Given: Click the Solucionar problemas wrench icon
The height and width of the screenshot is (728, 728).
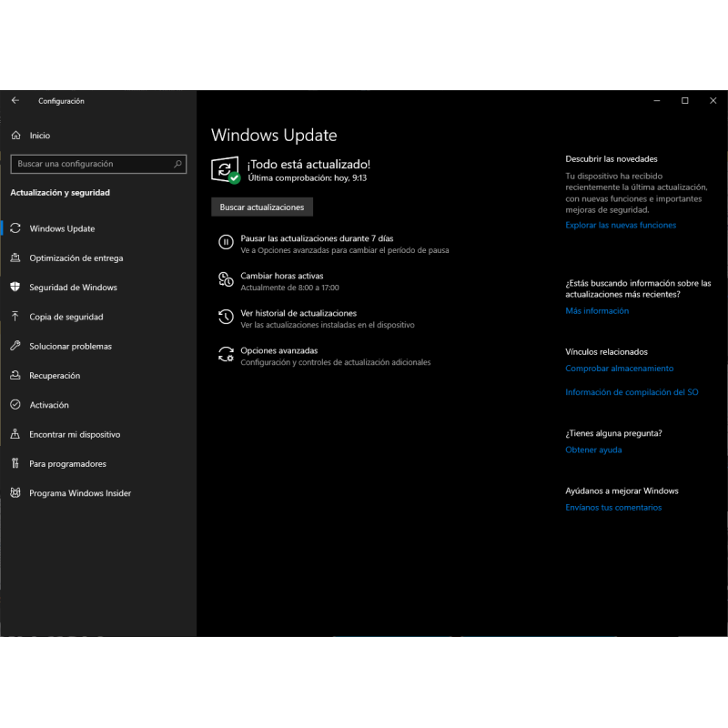Looking at the screenshot, I should click(15, 346).
